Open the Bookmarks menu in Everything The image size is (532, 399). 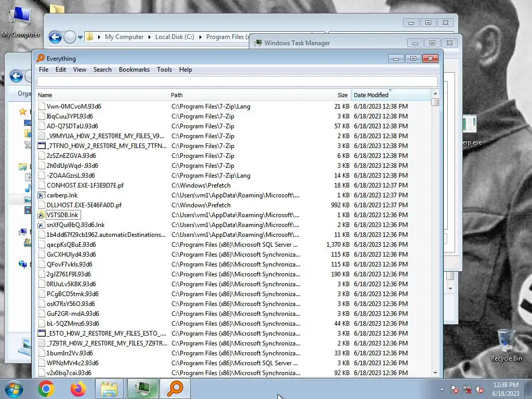(x=134, y=70)
